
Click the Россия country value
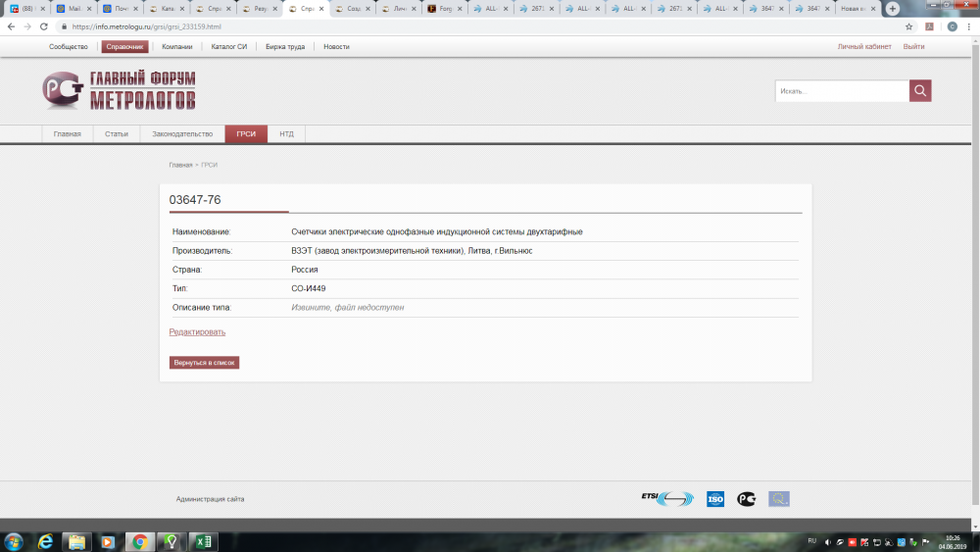[305, 270]
